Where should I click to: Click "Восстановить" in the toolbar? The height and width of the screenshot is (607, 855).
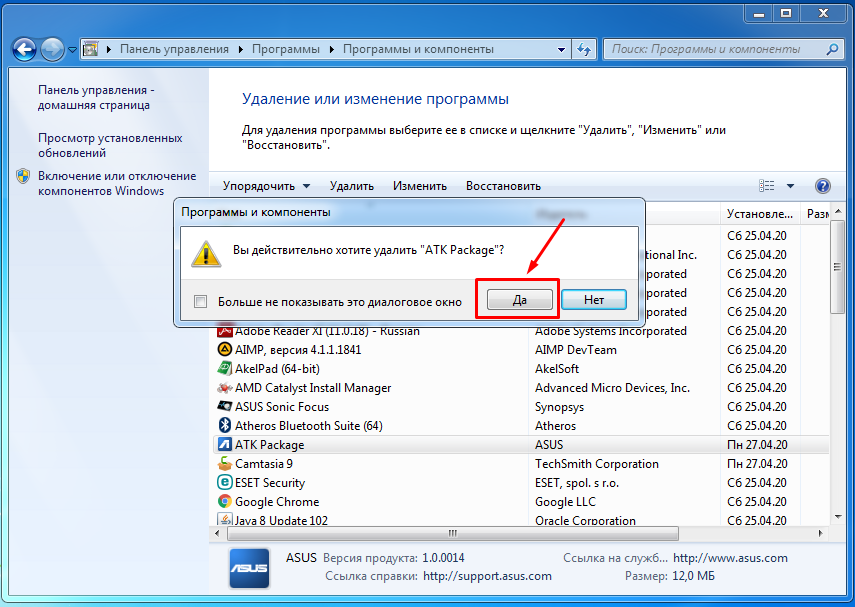[x=503, y=186]
